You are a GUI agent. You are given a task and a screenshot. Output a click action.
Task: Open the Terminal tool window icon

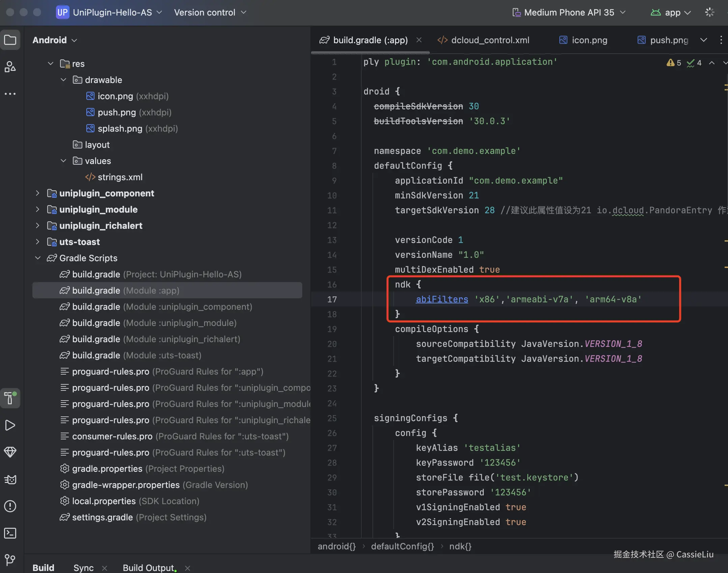(10, 533)
